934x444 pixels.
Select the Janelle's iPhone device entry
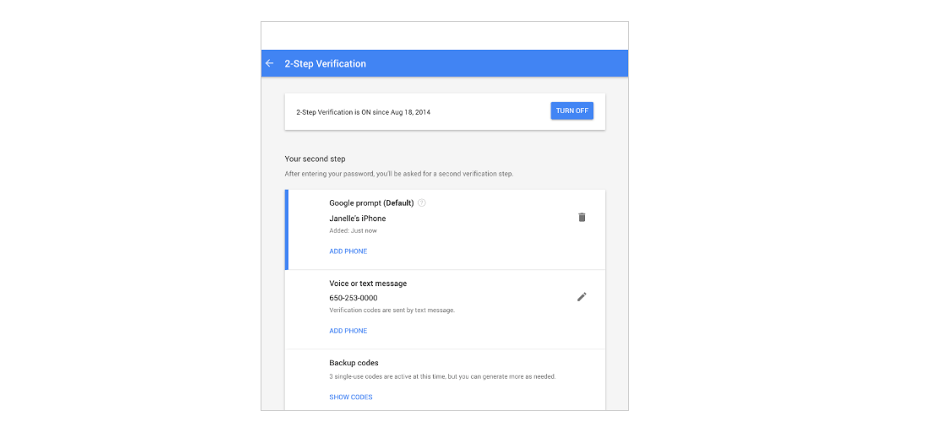coord(357,218)
